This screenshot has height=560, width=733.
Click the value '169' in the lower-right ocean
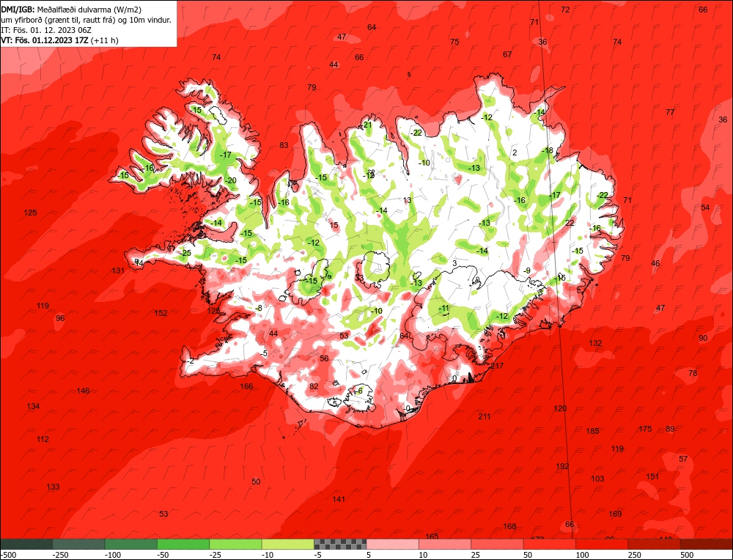pos(615,514)
